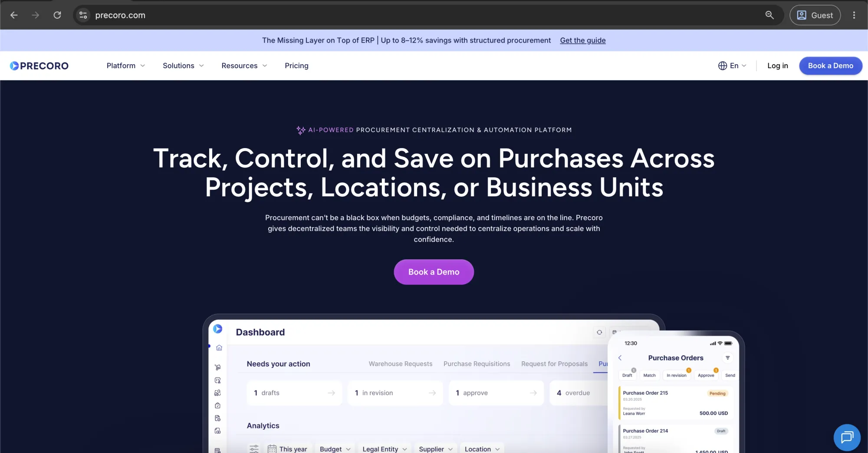Click the arrow on the approve card
This screenshot has width=868, height=453.
[x=533, y=393]
